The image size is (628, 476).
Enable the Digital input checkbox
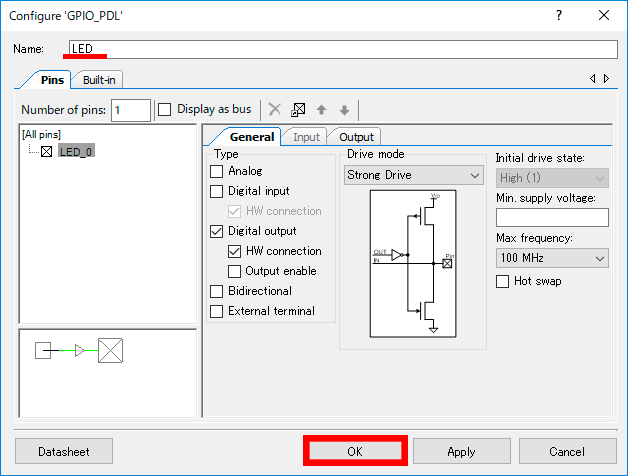tap(217, 192)
